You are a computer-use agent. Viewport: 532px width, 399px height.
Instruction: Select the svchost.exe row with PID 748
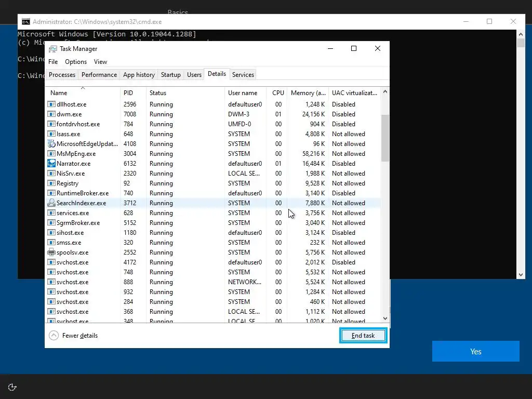tap(213, 272)
